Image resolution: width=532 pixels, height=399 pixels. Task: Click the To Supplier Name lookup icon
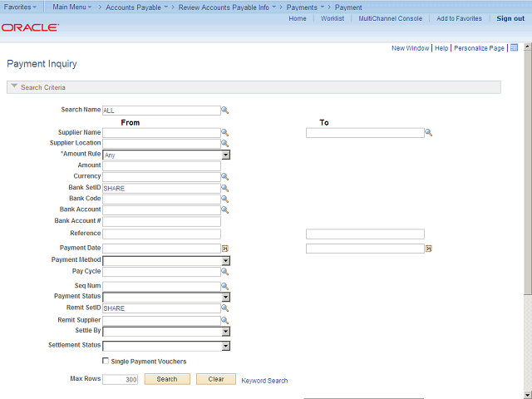[429, 132]
